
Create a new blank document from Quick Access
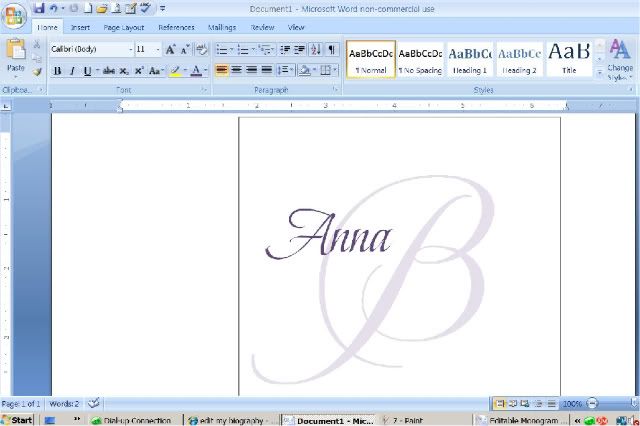(88, 8)
